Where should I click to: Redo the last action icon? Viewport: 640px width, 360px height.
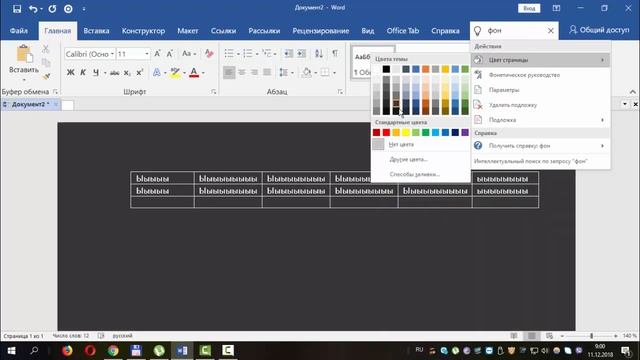[x=52, y=9]
